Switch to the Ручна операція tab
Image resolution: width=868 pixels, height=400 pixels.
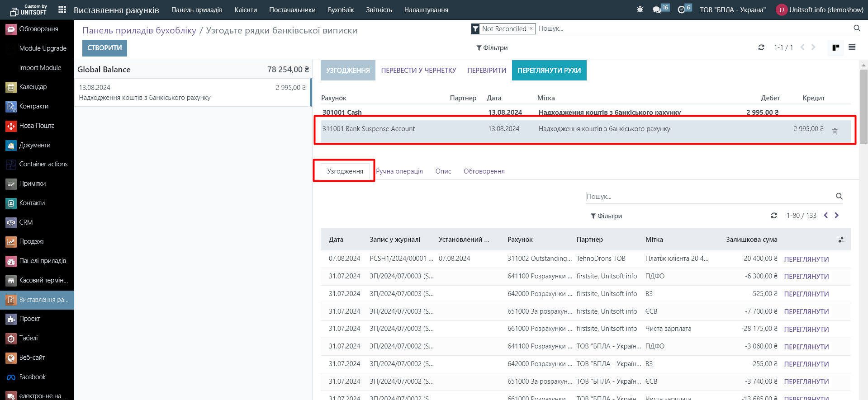coord(399,171)
